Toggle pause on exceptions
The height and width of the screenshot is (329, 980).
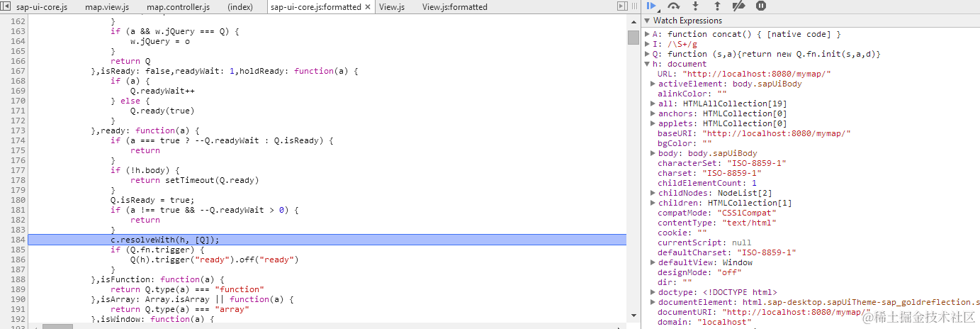click(760, 6)
